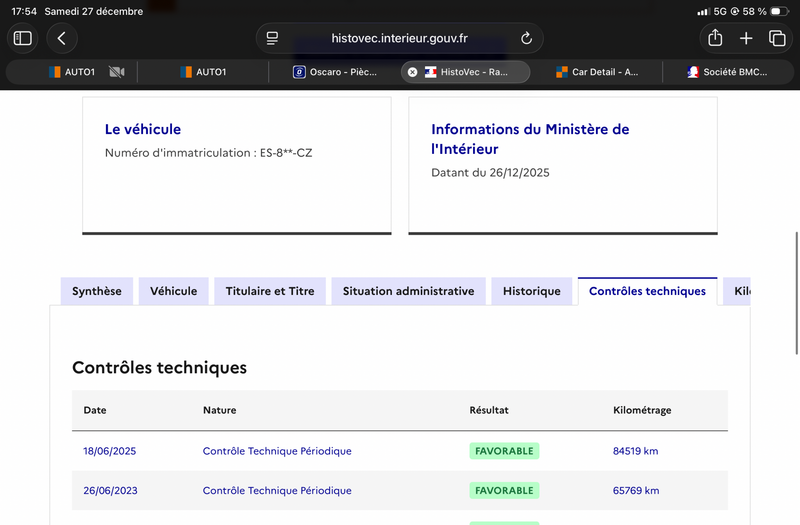Toggle the Safari sidebar panel
Viewport: 800px width, 525px height.
[x=23, y=38]
